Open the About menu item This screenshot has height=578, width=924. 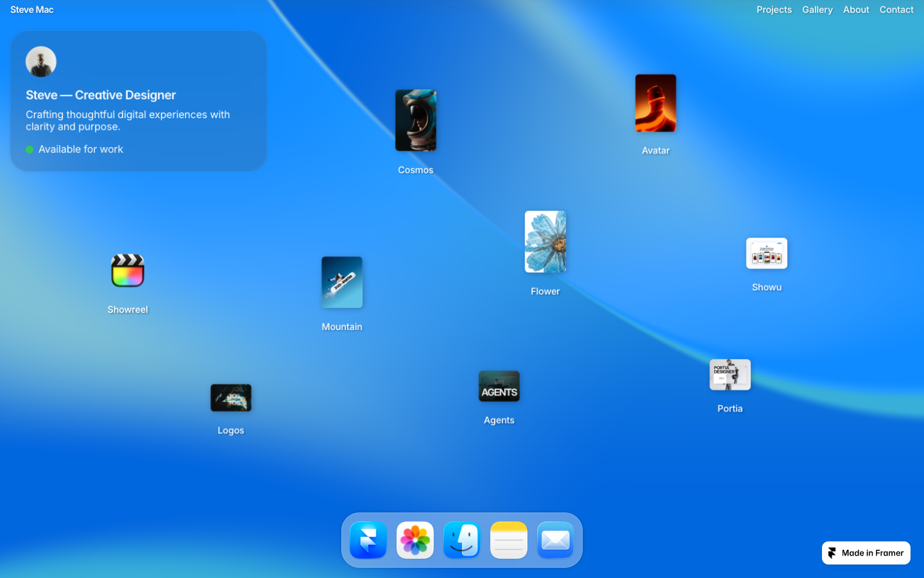tap(856, 10)
